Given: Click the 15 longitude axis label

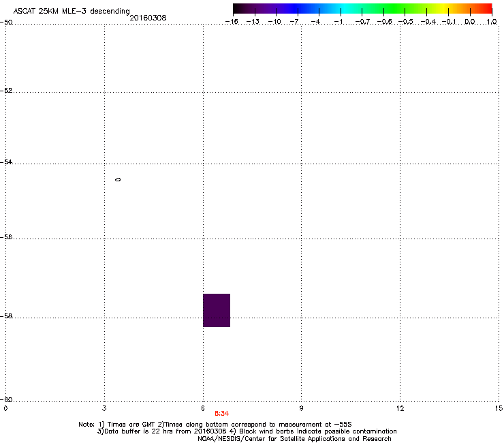Looking at the screenshot, I should pos(499,408).
